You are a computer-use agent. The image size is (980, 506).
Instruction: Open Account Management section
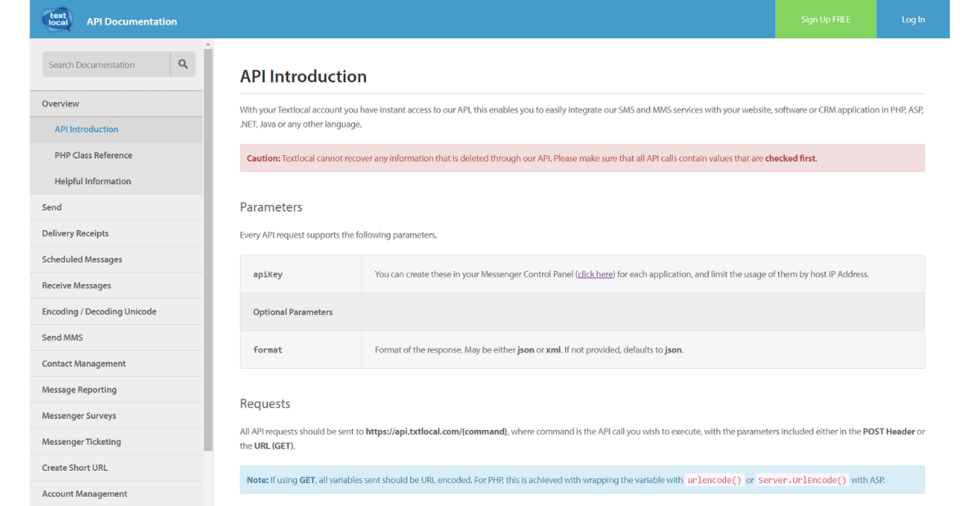(116, 494)
